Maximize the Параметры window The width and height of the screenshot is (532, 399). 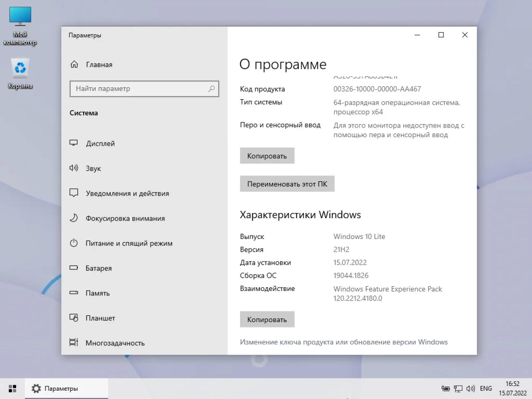pos(441,35)
